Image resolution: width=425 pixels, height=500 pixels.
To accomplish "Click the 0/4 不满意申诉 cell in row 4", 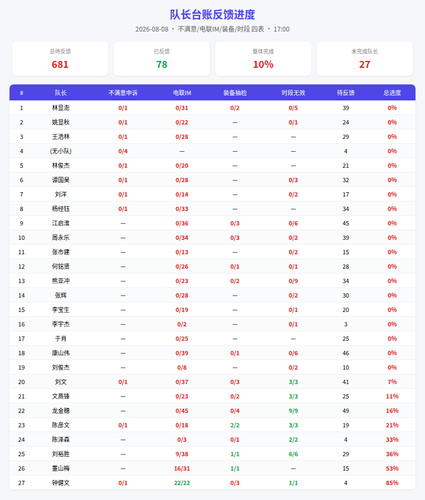I will tap(123, 151).
